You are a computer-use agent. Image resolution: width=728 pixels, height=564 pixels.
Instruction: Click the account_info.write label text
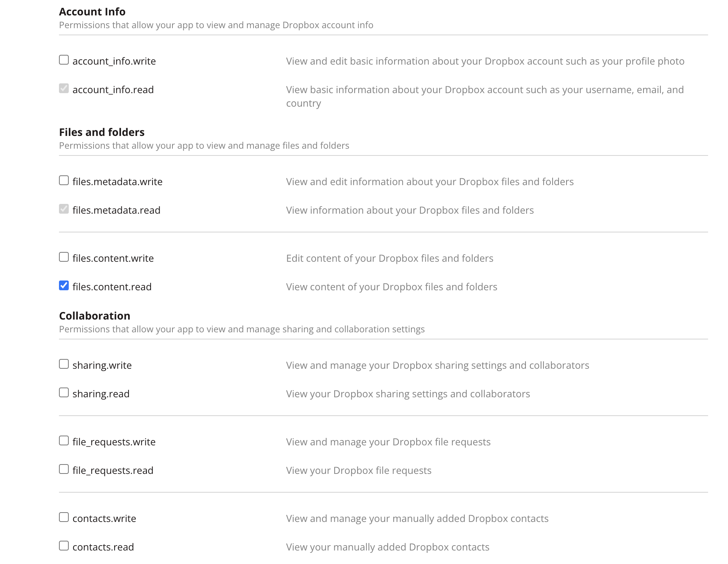(114, 61)
